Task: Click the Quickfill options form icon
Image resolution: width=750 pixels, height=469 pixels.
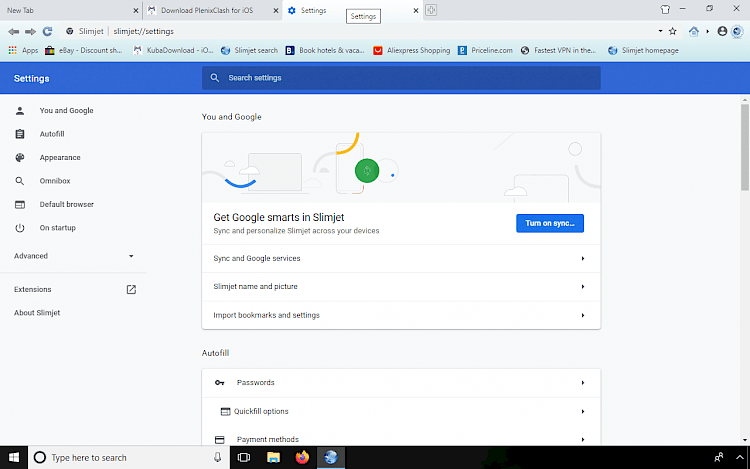Action: point(225,411)
